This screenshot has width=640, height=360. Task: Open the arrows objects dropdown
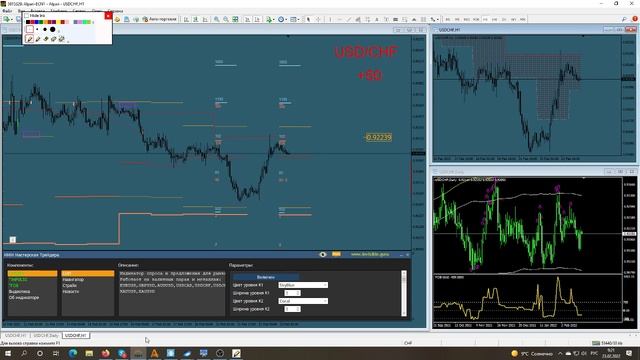point(435,19)
